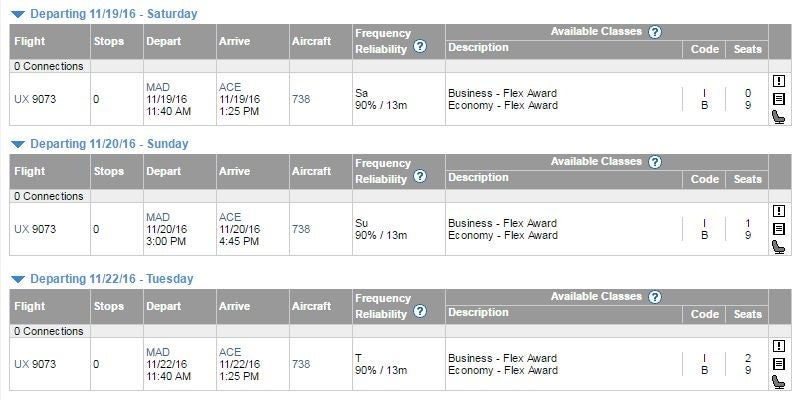Collapse the Departing 11/20/16 - Sunday section
Image resolution: width=800 pixels, height=400 pixels.
coord(18,145)
